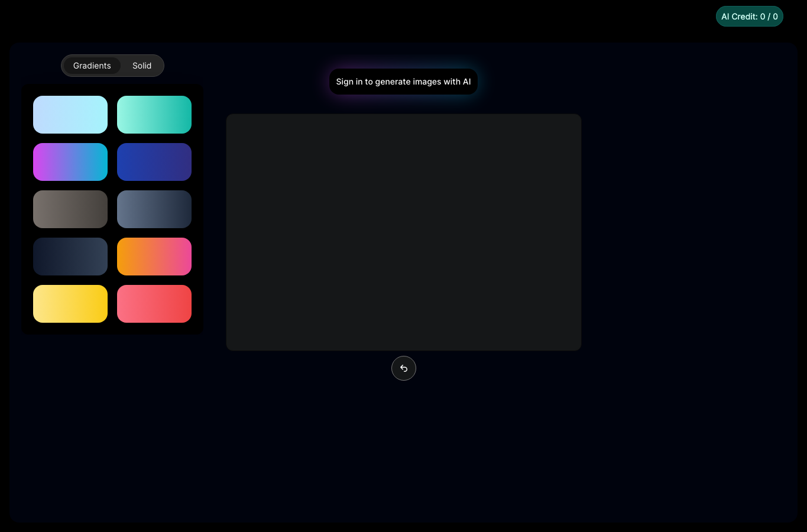Click the empty workspace below undo button

click(404, 449)
